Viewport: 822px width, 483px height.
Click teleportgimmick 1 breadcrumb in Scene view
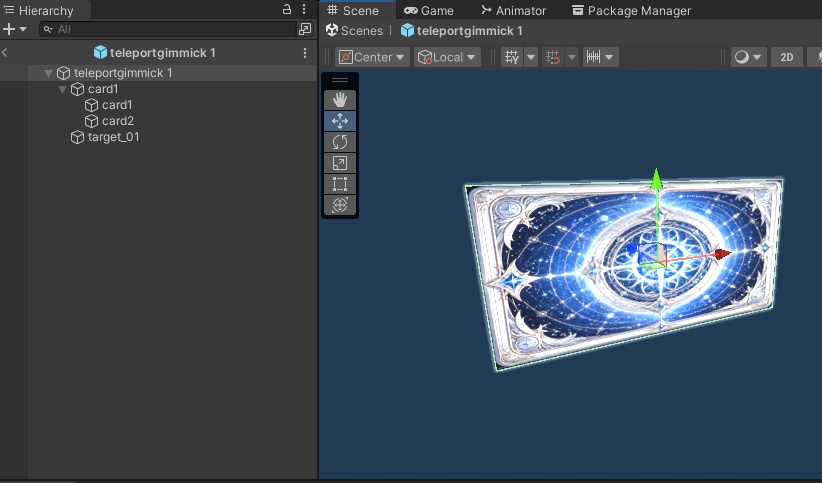tap(462, 31)
